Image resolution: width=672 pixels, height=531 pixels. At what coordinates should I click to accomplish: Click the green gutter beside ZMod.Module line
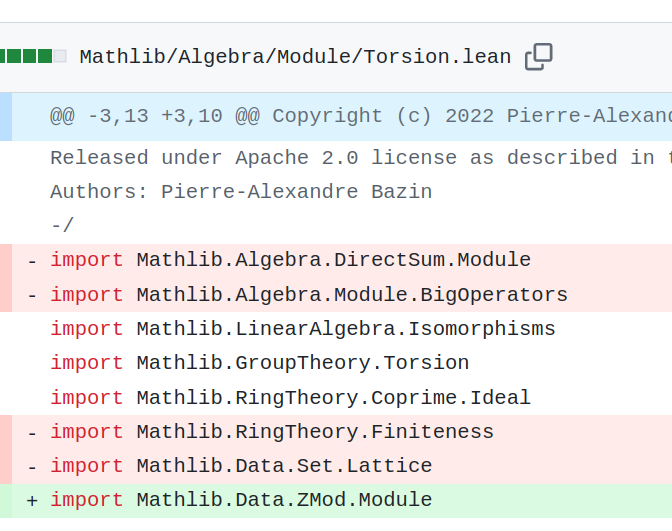point(6,501)
